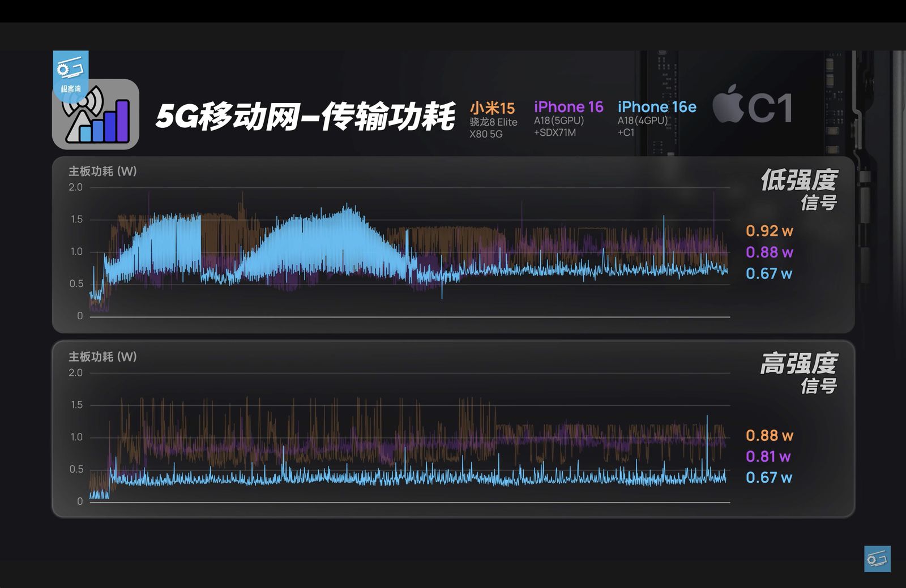
Task: Click the 5G signal tower app icon
Action: [x=96, y=114]
